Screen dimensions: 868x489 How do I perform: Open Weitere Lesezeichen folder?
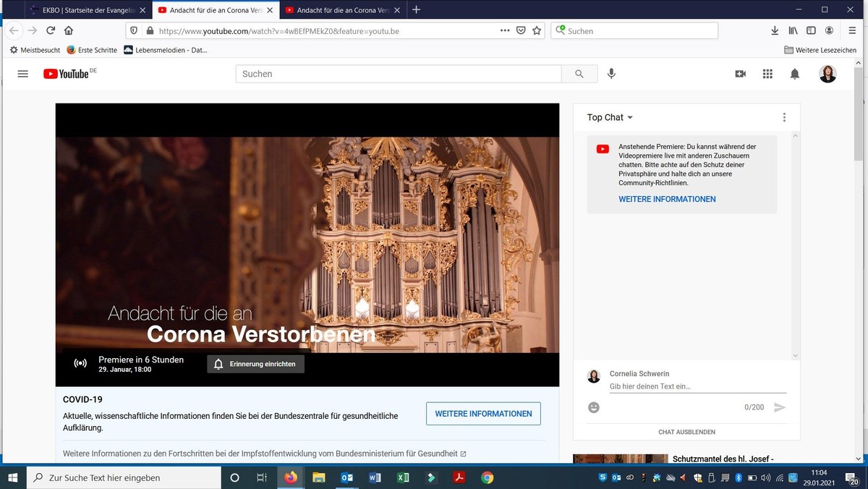(820, 50)
